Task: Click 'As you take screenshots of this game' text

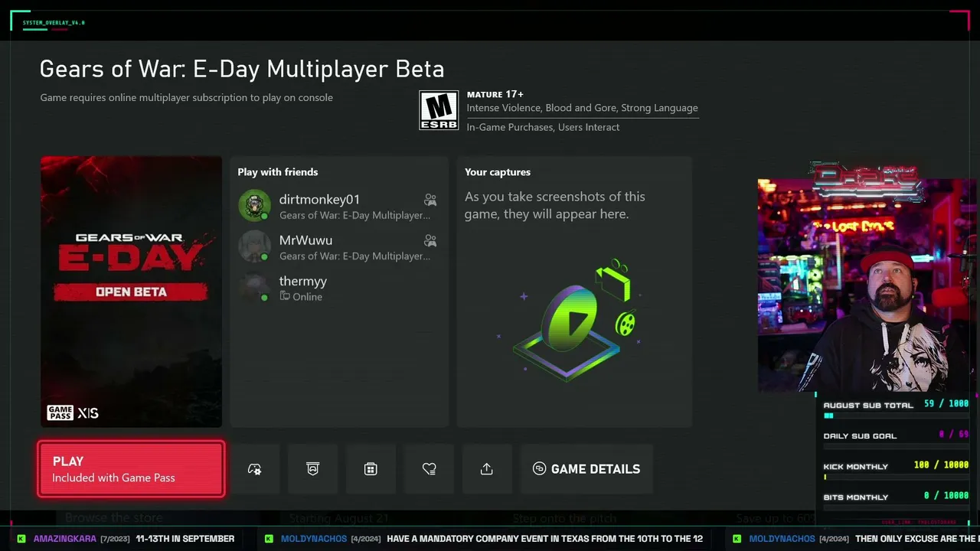Action: coord(555,205)
